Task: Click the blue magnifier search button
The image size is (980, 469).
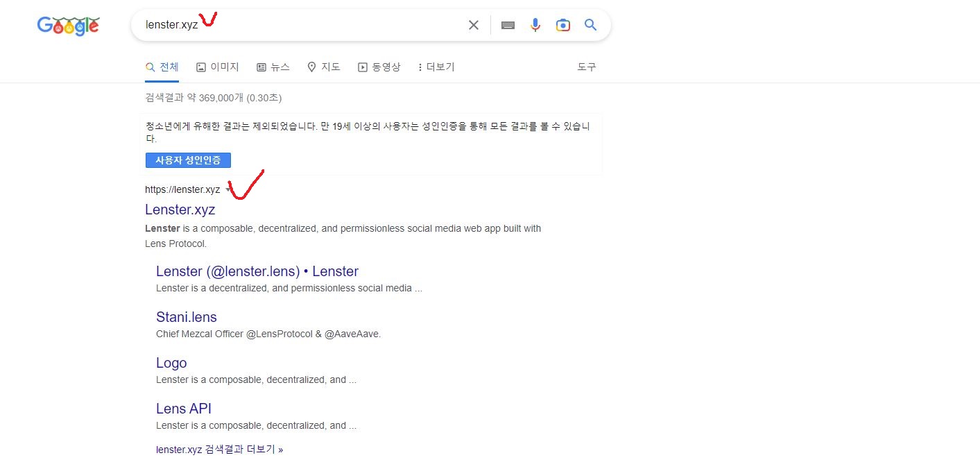Action: pyautogui.click(x=591, y=25)
